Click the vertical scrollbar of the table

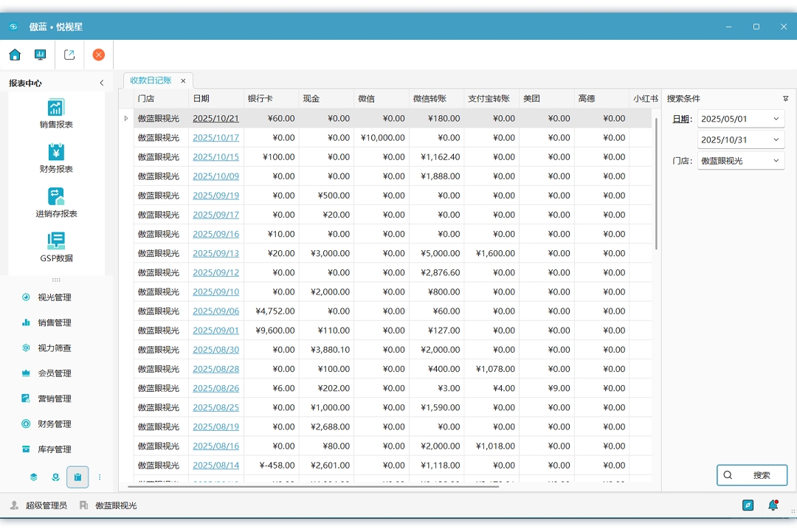coord(656,184)
